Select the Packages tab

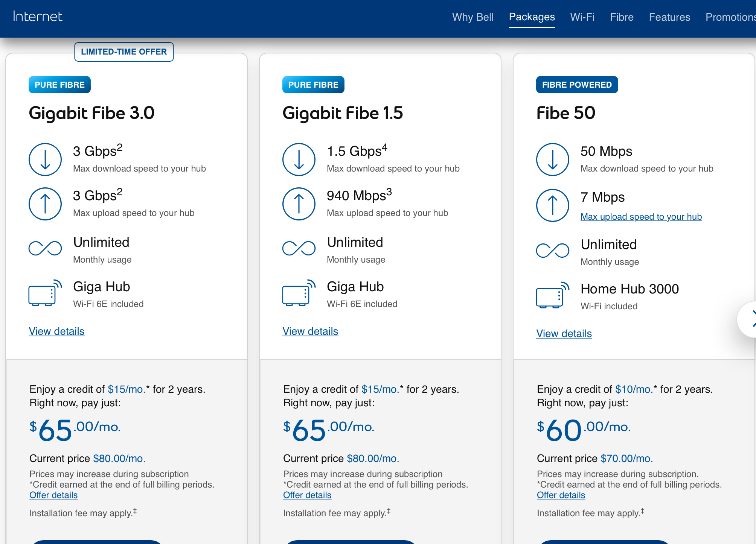click(x=532, y=17)
